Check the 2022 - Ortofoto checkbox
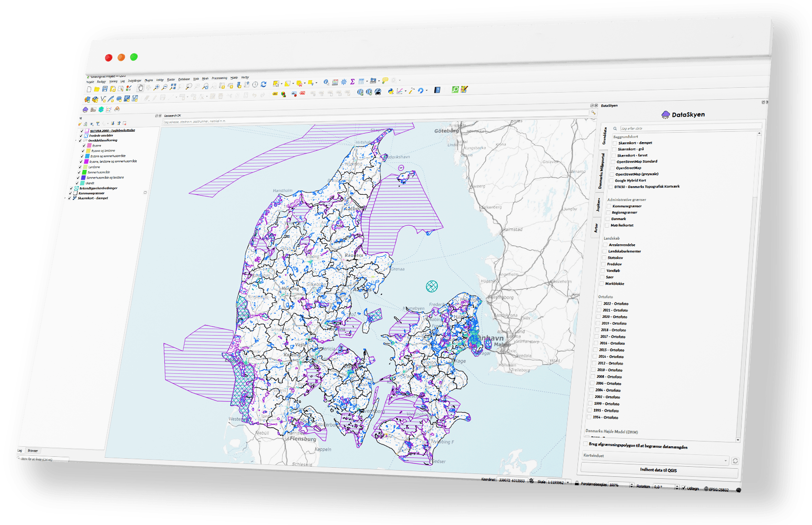The image size is (812, 525). click(x=599, y=303)
